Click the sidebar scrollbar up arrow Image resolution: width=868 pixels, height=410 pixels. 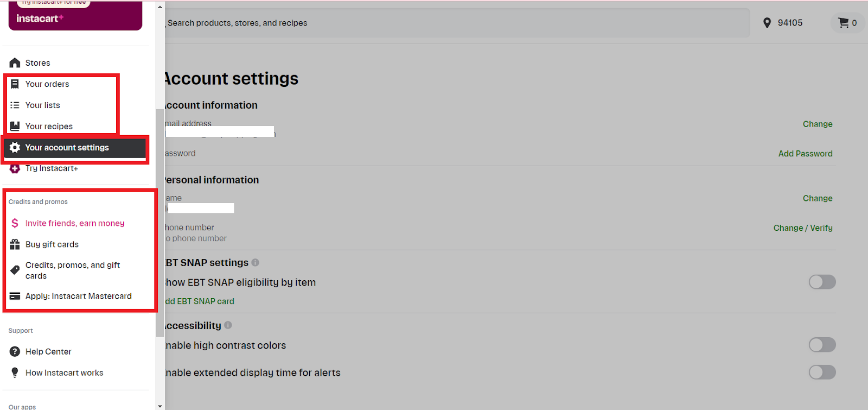tap(159, 7)
